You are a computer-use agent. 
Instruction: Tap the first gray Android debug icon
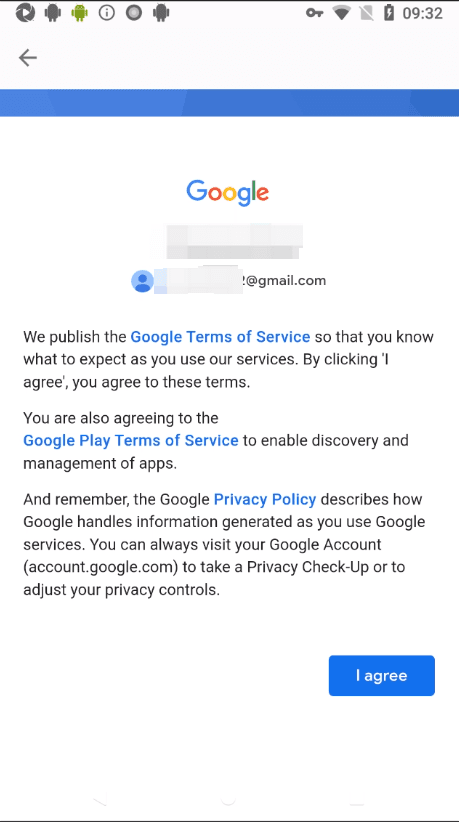[x=52, y=13]
